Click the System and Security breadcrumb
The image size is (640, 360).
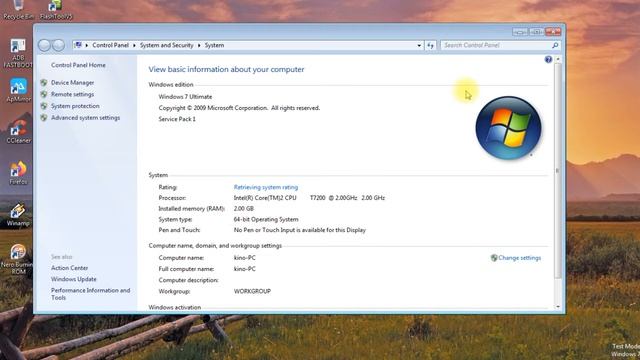click(167, 45)
